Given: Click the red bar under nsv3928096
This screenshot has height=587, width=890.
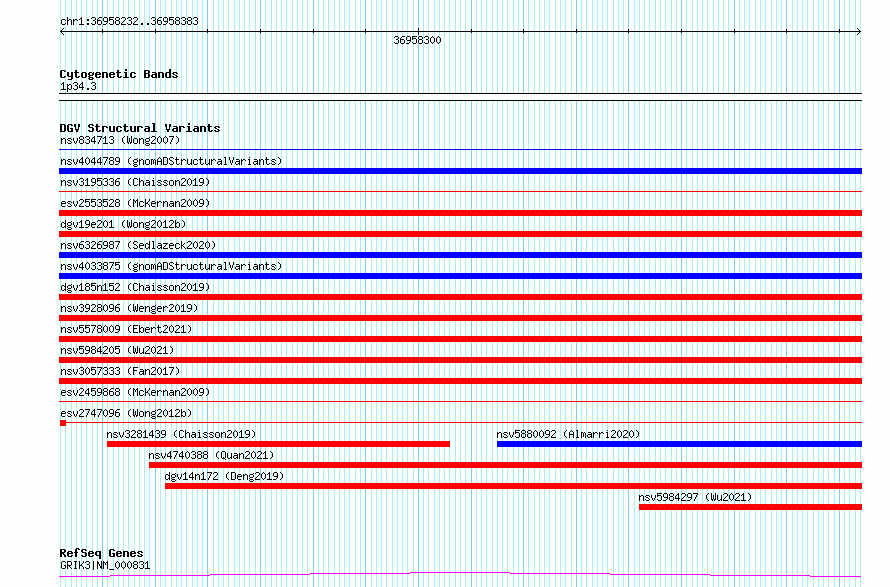Looking at the screenshot, I should [x=460, y=318].
